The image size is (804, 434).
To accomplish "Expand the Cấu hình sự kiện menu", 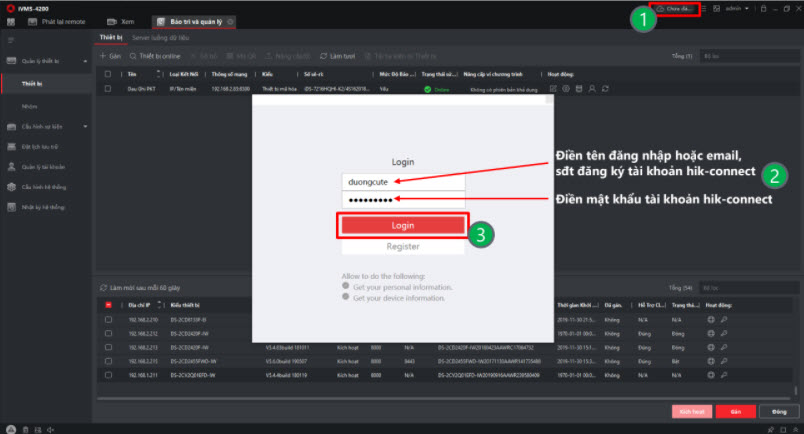I will (x=46, y=126).
